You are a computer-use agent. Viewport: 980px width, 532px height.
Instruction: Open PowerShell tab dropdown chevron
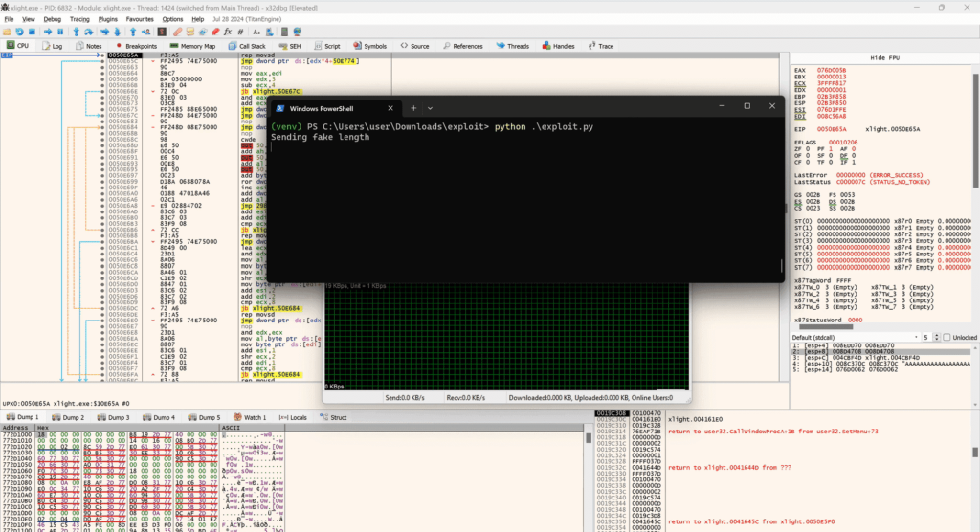(x=430, y=108)
